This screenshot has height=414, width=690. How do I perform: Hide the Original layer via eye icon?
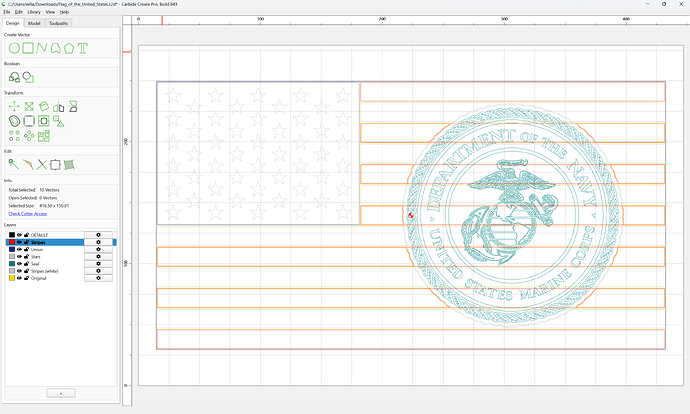[x=19, y=278]
